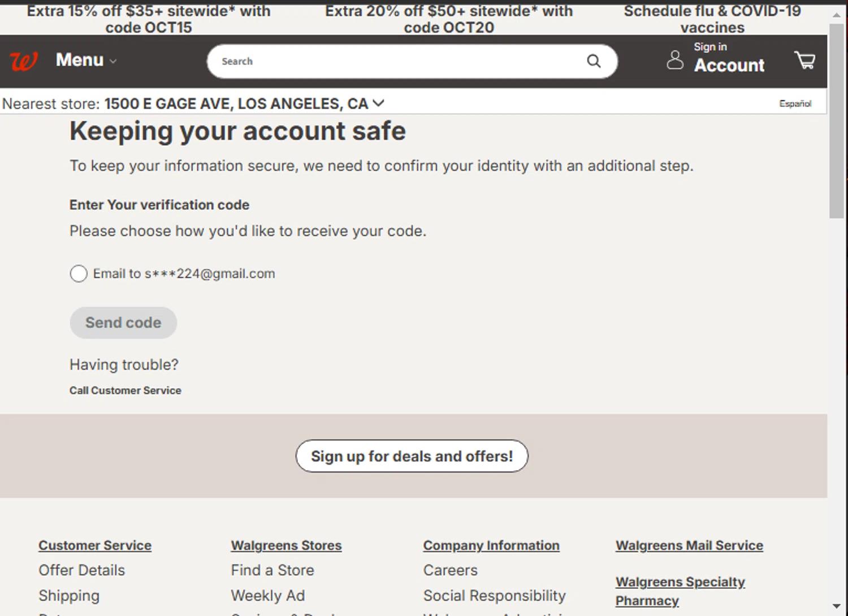Click the 15% off OCT15 promo banner

(x=149, y=19)
